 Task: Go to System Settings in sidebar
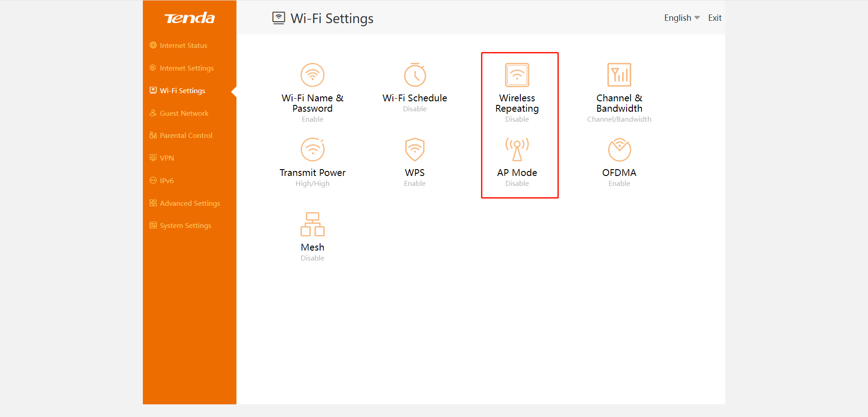tap(185, 226)
